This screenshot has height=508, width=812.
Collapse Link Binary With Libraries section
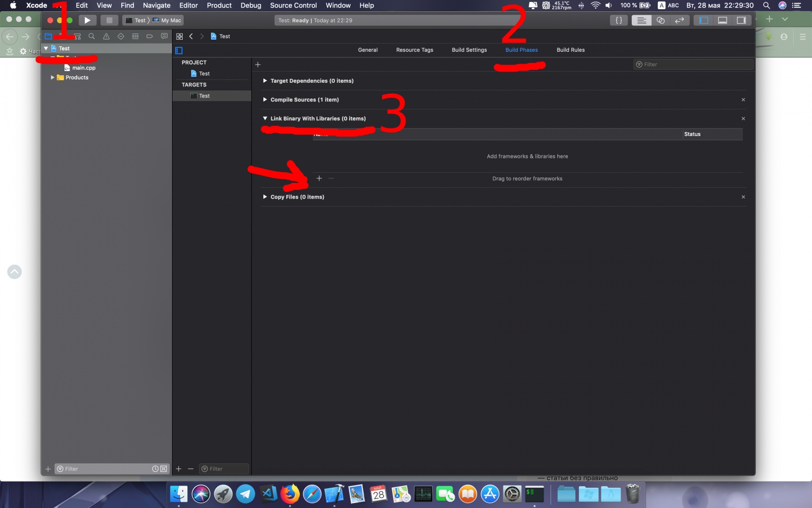(265, 118)
